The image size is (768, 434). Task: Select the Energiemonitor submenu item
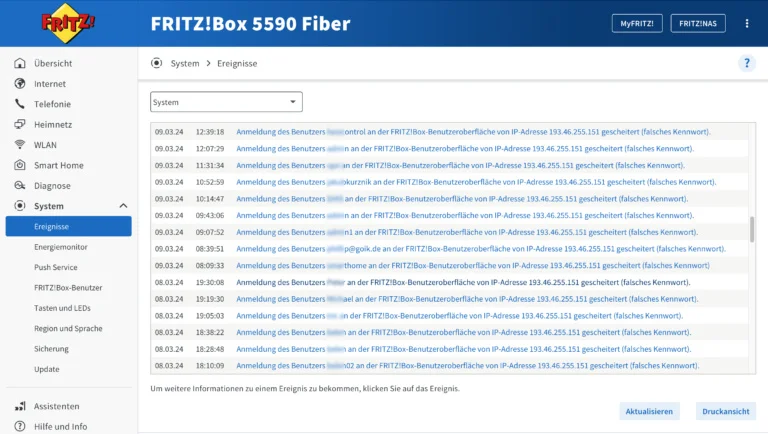tap(61, 247)
